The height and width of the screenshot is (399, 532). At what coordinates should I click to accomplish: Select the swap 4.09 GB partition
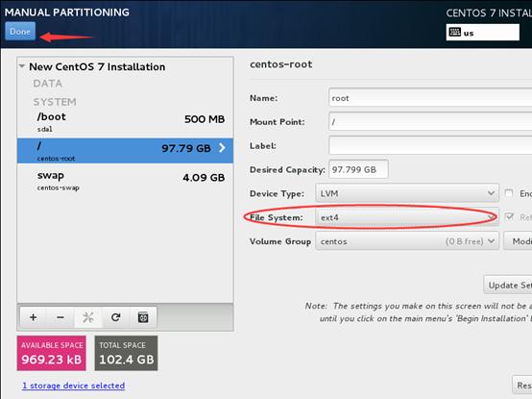coord(125,181)
